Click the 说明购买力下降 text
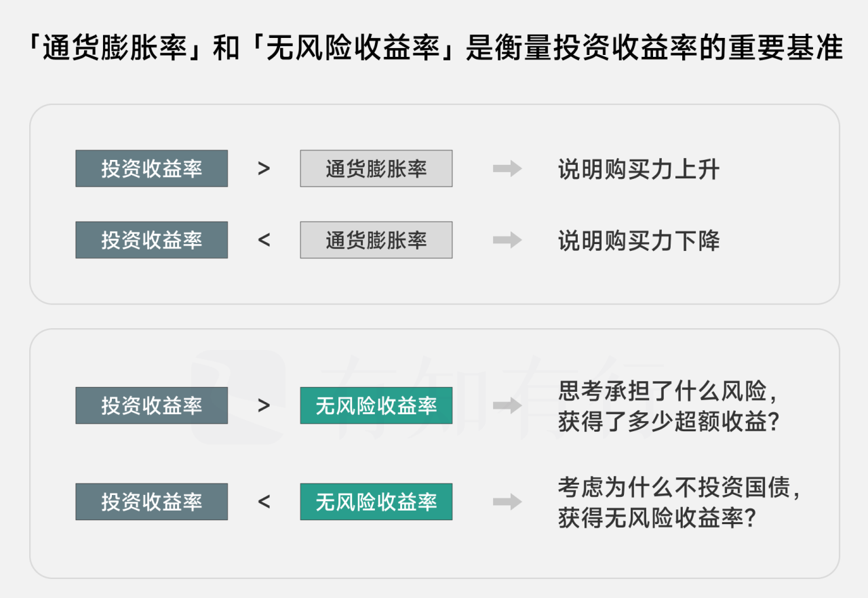 638,240
